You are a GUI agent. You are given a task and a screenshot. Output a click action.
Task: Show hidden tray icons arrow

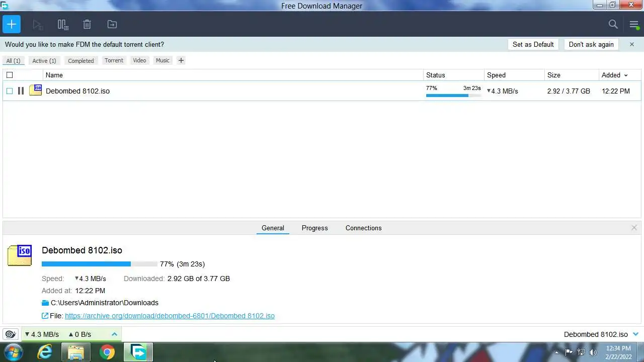coord(556,352)
